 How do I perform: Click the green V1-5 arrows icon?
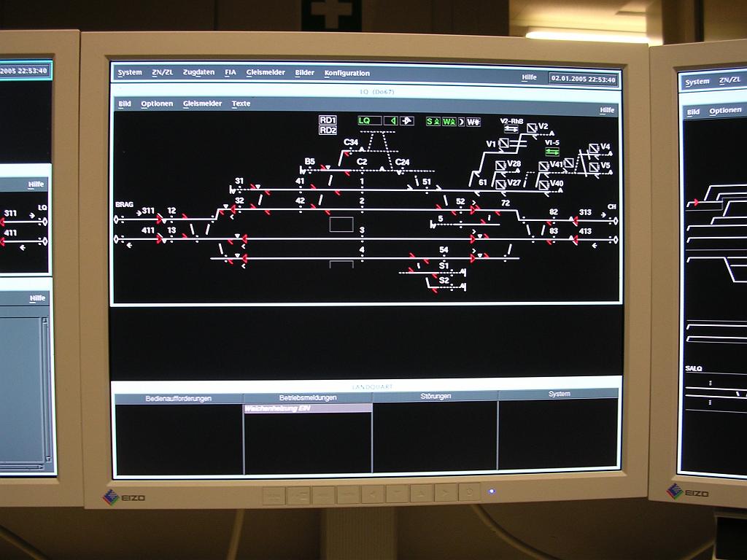tap(552, 152)
